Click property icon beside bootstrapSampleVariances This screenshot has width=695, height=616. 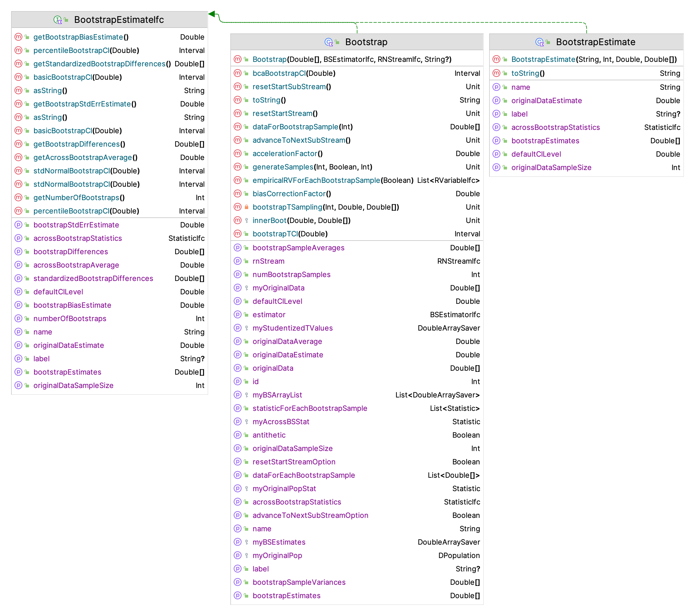click(238, 582)
